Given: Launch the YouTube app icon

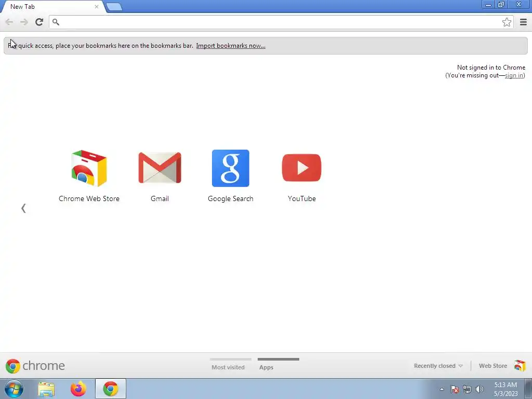Looking at the screenshot, I should (x=302, y=168).
